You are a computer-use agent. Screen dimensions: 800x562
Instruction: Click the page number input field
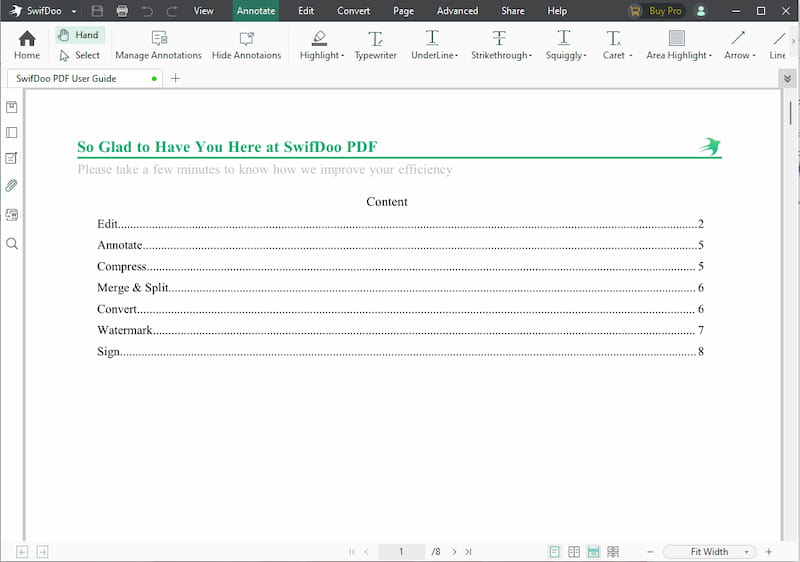click(402, 551)
